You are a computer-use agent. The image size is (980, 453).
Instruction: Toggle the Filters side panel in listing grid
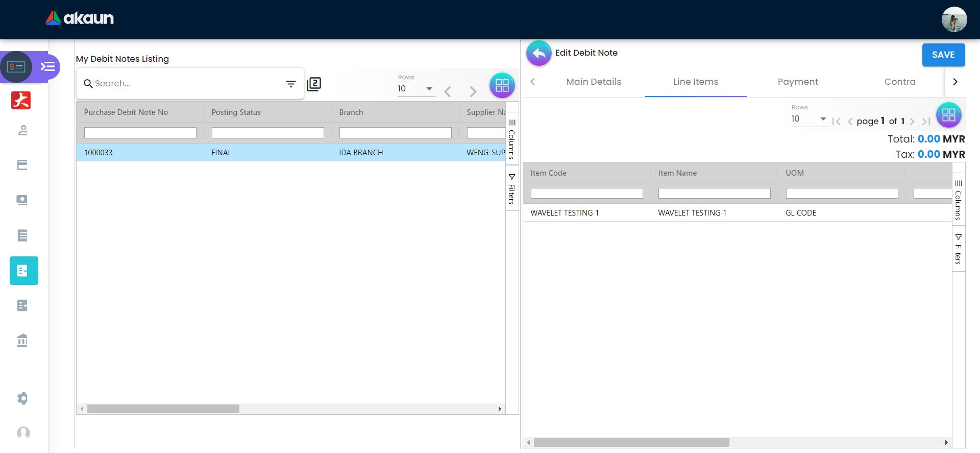[x=512, y=189]
